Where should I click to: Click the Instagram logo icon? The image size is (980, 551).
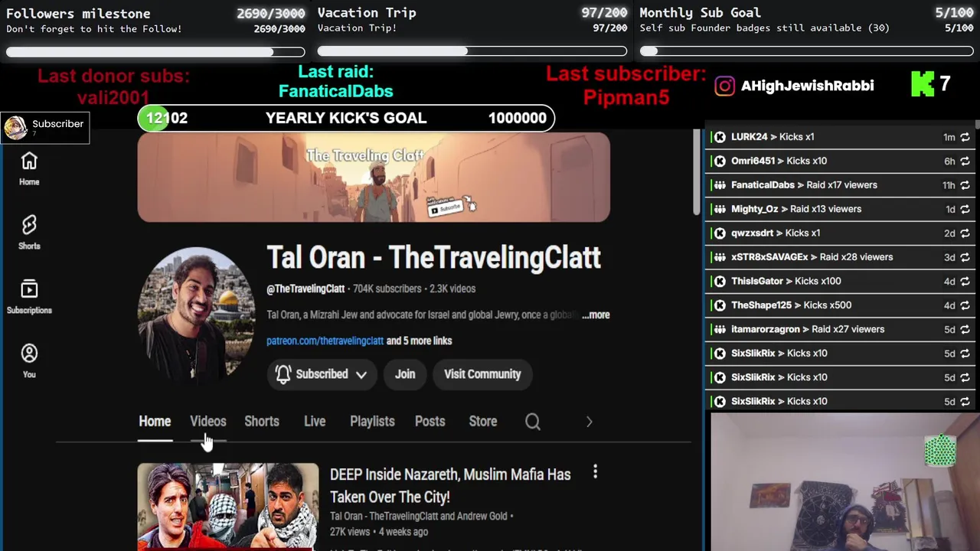pos(724,86)
